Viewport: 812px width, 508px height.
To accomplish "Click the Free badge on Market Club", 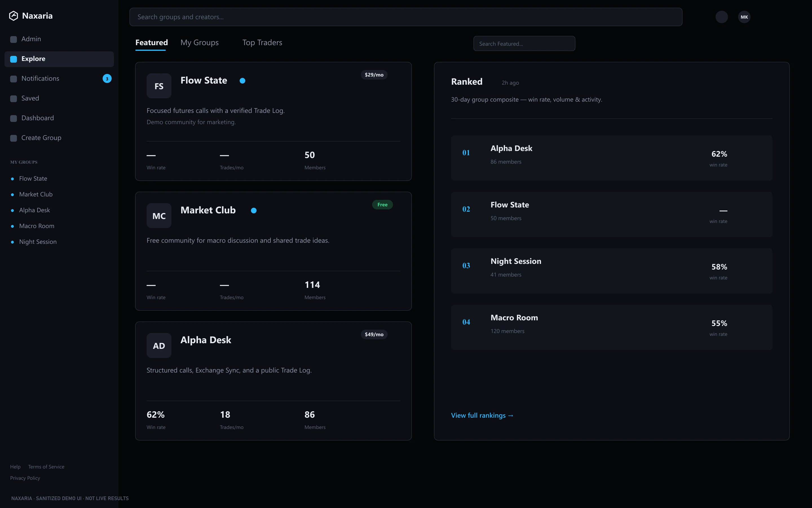I will point(383,205).
